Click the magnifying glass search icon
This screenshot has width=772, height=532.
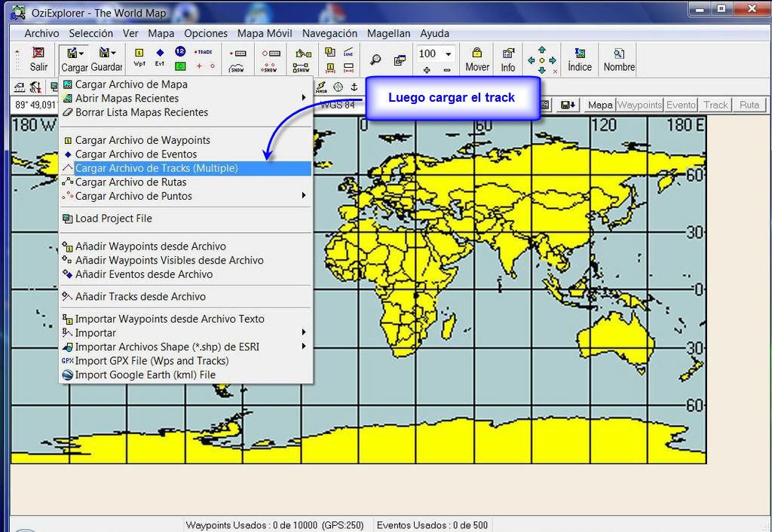(x=375, y=60)
